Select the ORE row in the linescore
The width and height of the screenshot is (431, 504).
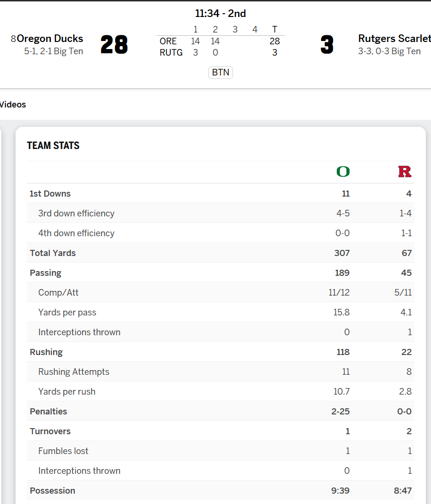click(x=168, y=41)
